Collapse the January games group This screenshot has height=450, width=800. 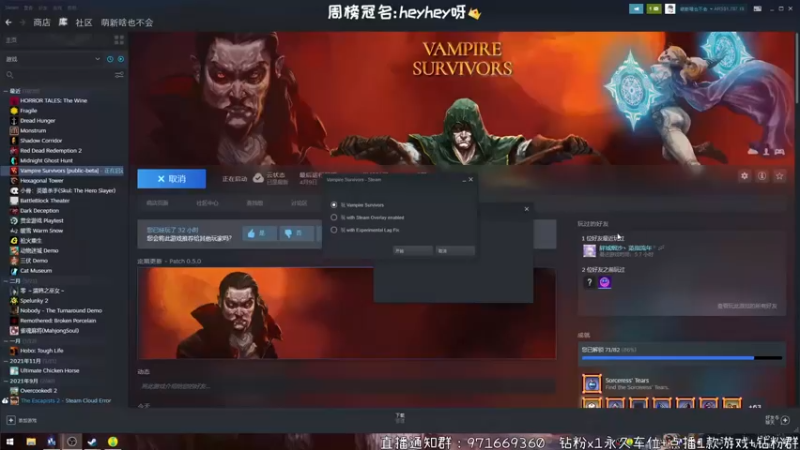[x=6, y=341]
